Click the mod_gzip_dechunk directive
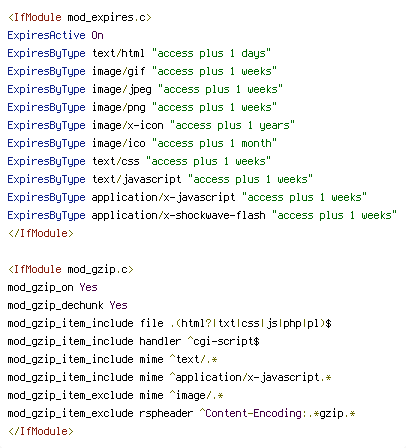Viewport: 406px width, 448px height. [55, 305]
